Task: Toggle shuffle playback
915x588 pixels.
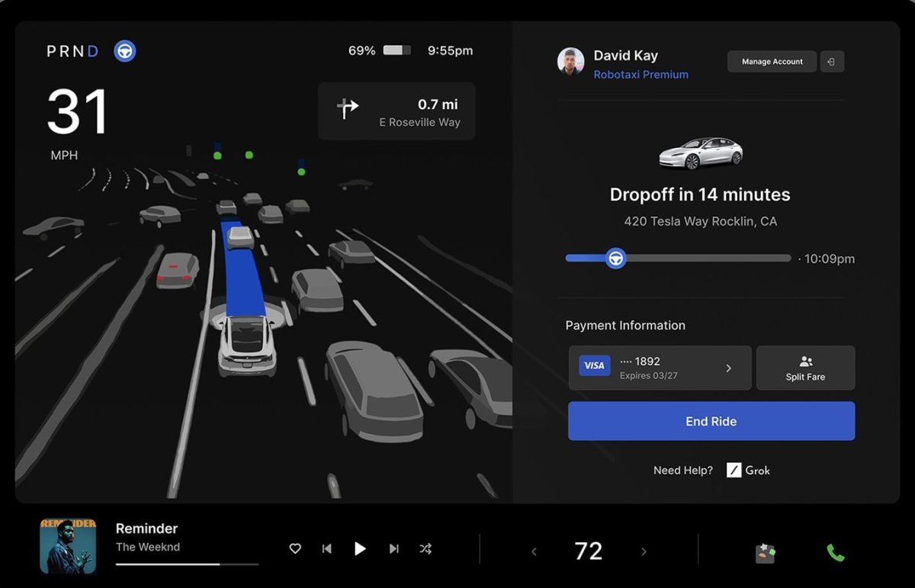Action: (x=425, y=548)
